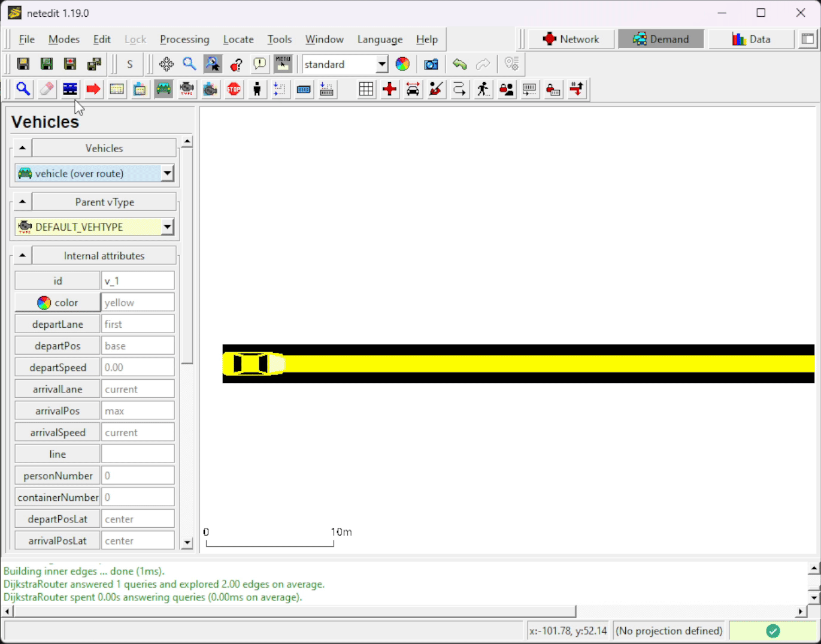Switch to Network supermode
821x644 pixels.
570,40
